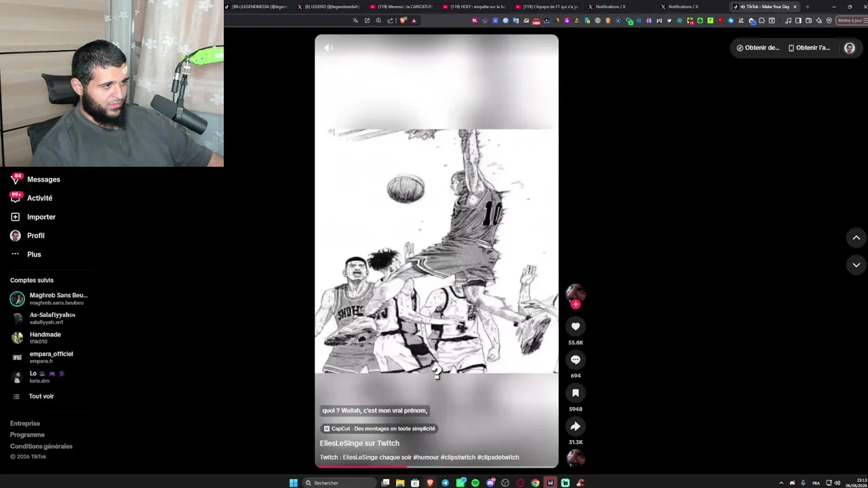Open the Tout voir list icon
The width and height of the screenshot is (868, 488).
16,396
